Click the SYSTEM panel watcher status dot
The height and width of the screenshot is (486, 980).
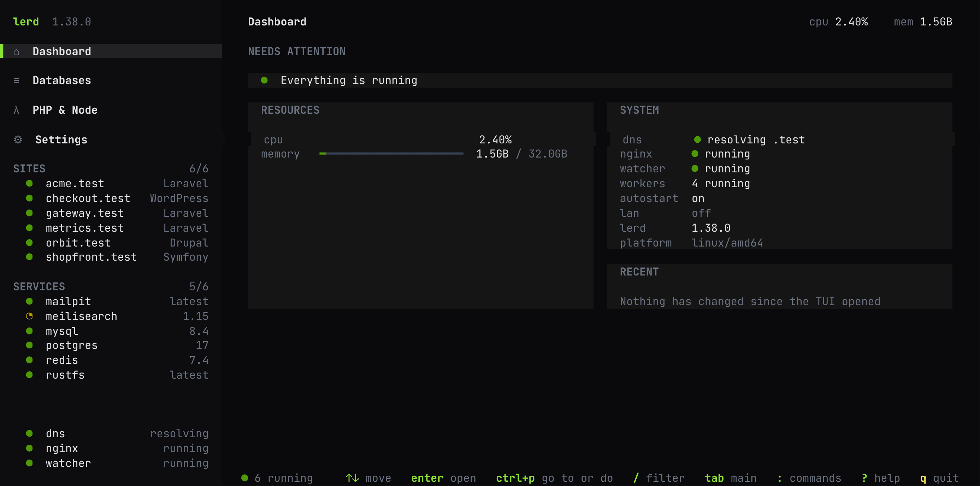[695, 168]
